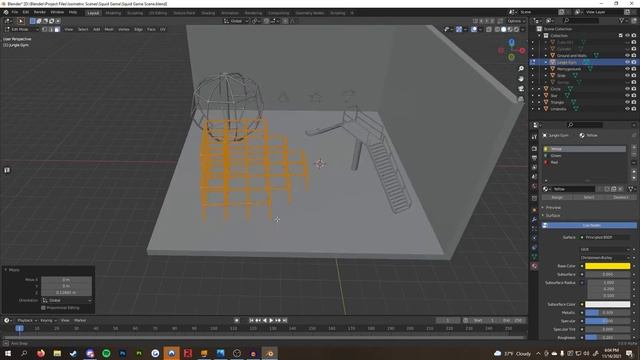Select vertex select mode icon
Screen dimensions: 640x360
point(44,29)
